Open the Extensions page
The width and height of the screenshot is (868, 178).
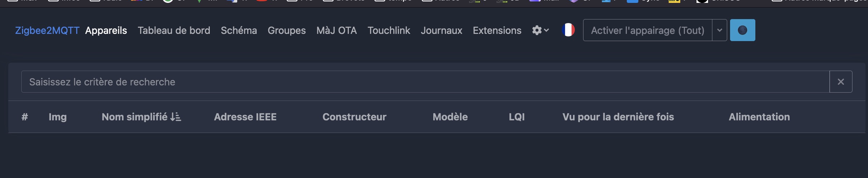coord(497,30)
